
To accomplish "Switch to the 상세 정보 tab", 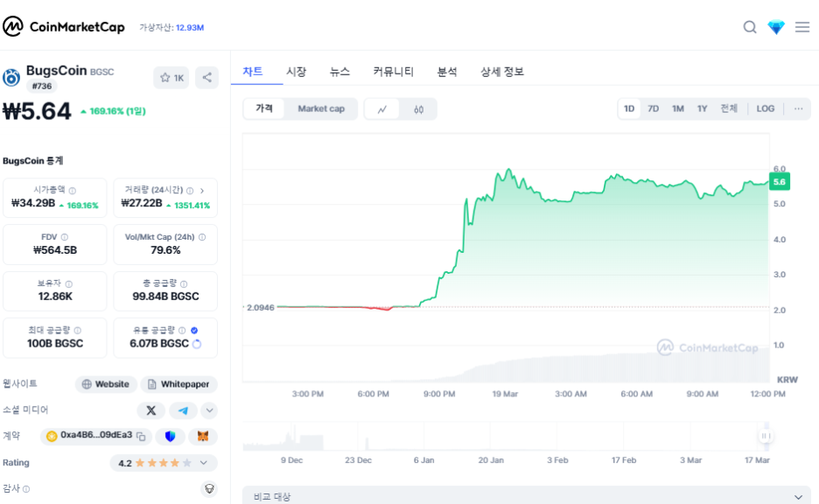I will click(x=502, y=72).
